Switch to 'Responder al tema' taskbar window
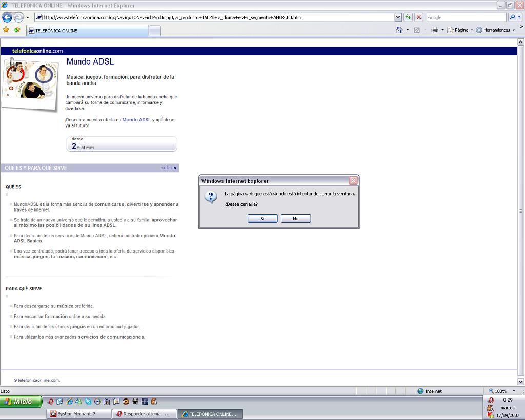525x420 pixels. 144,414
